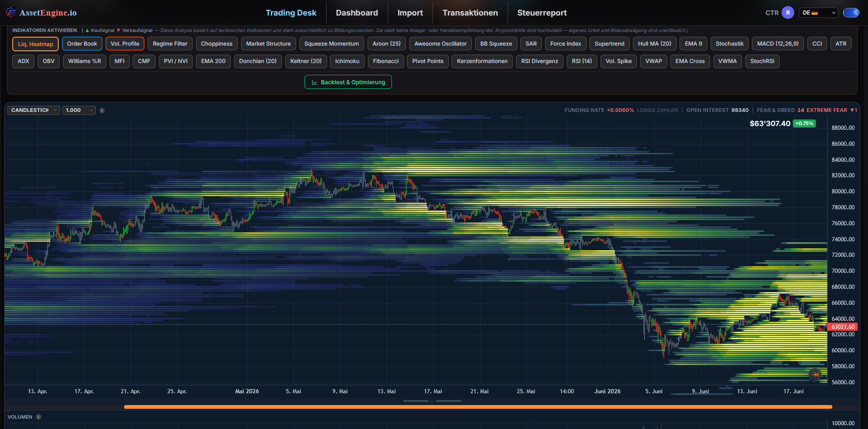
Task: Enable the CMF indicator
Action: [x=144, y=61]
